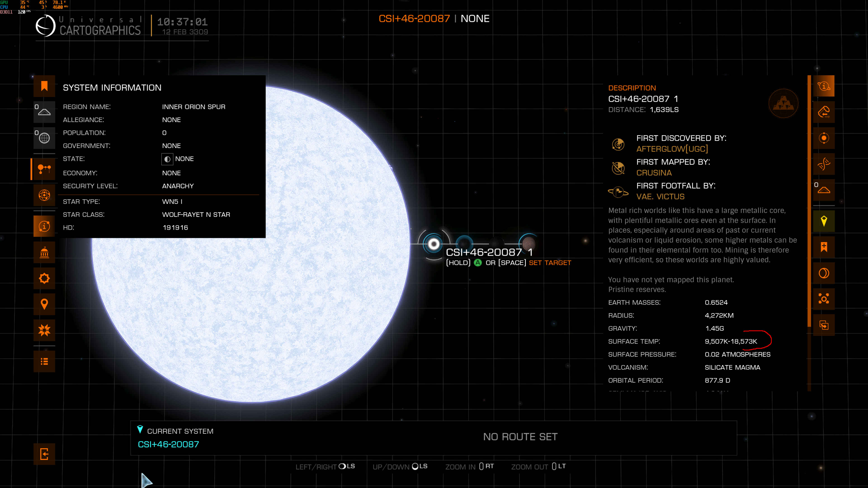Click the description panel scrollbar

click(809, 201)
